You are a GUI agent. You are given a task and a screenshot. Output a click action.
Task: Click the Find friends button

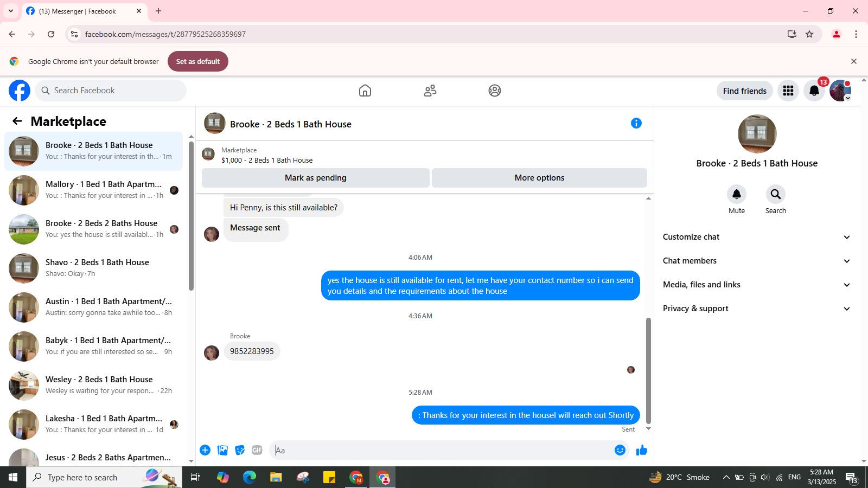(745, 91)
